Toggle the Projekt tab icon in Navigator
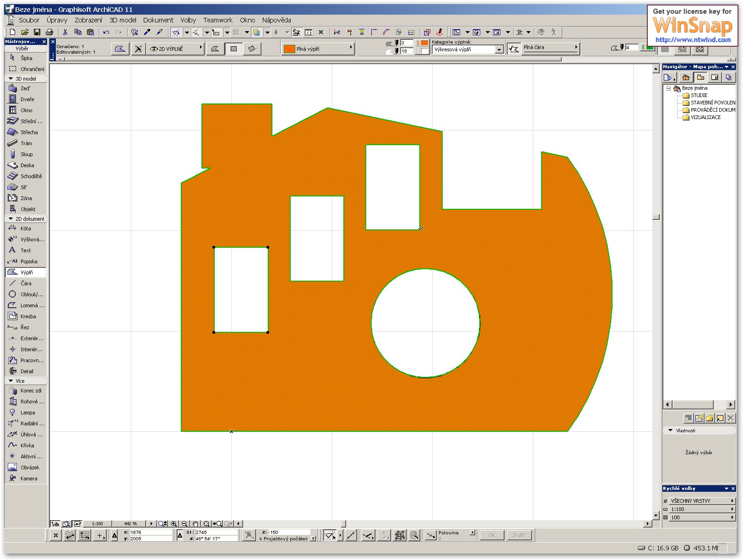This screenshot has height=560, width=743. tap(686, 77)
